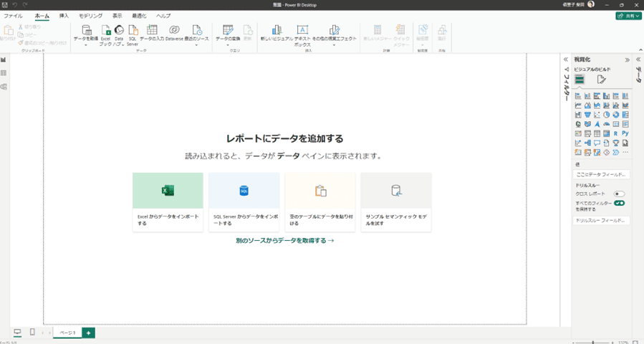Image resolution: width=644 pixels, height=344 pixels.
Task: Switch to mobile layout at bottom left
Action: click(32, 332)
